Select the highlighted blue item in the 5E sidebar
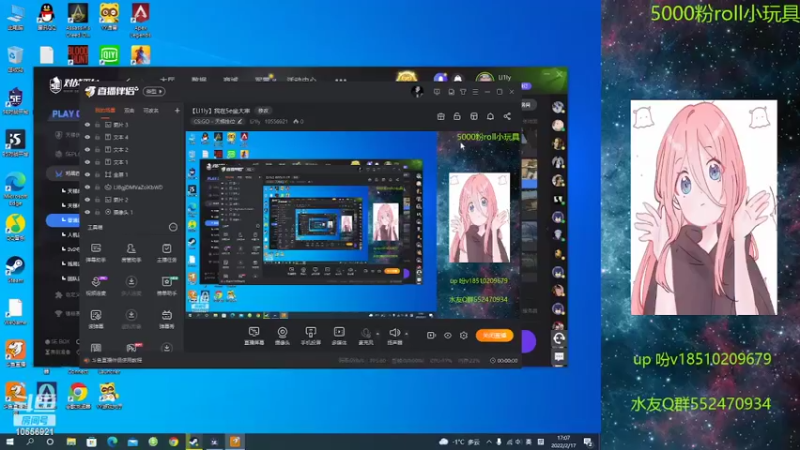The height and width of the screenshot is (450, 800). click(63, 220)
